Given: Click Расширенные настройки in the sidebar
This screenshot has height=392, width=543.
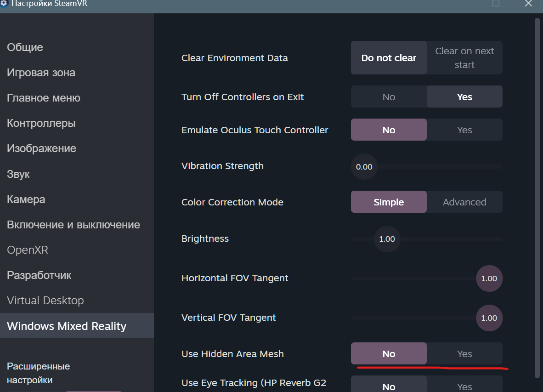Looking at the screenshot, I should pyautogui.click(x=38, y=373).
